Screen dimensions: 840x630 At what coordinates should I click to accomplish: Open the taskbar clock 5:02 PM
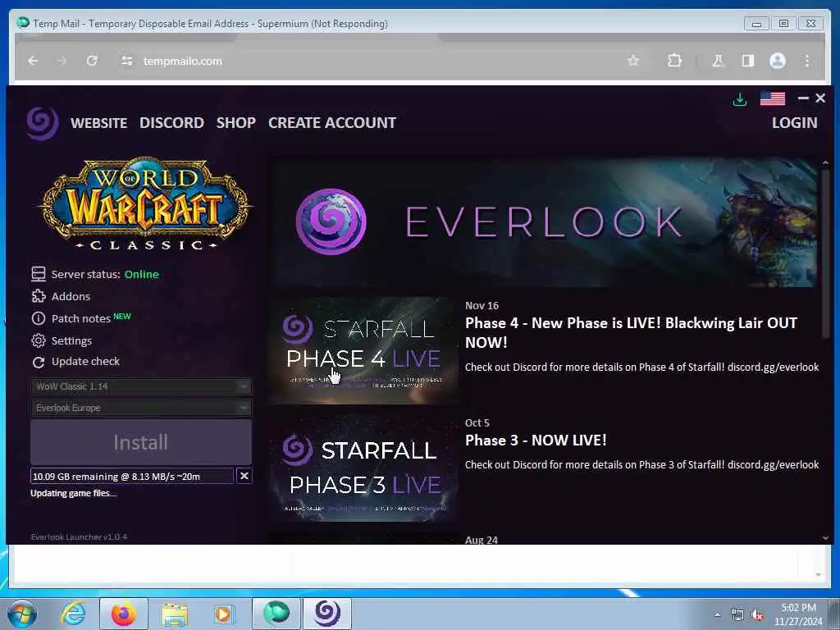click(x=798, y=614)
